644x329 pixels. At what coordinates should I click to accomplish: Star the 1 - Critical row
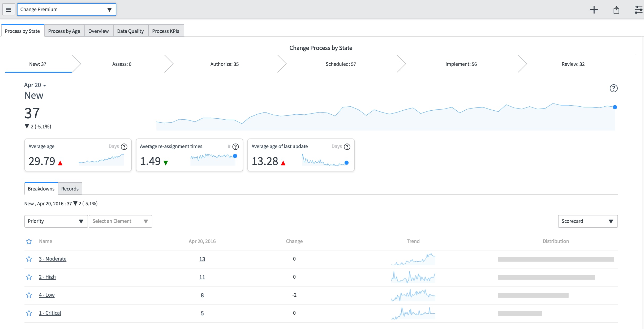(29, 313)
